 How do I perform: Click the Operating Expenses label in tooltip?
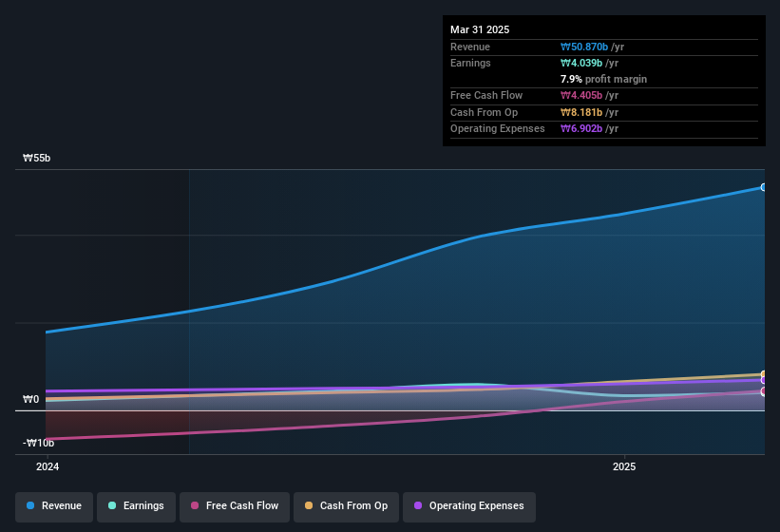pyautogui.click(x=498, y=129)
